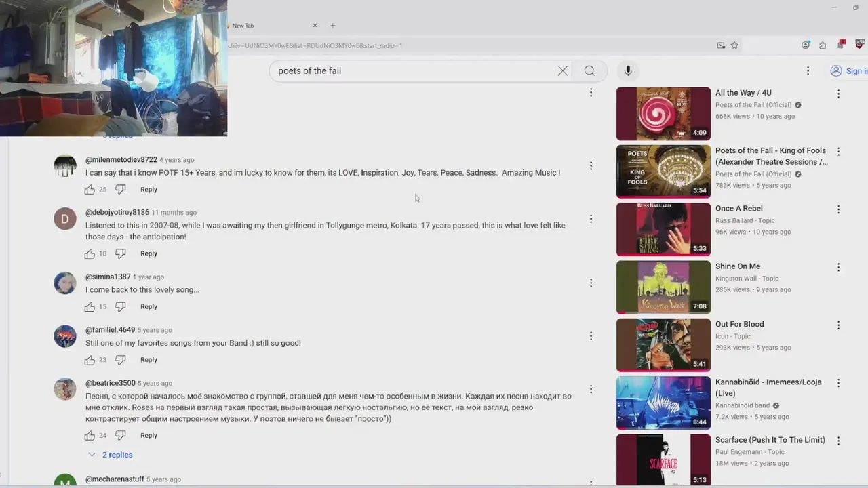This screenshot has width=868, height=488.
Task: Open the browser extensions puzzle icon
Action: click(823, 45)
